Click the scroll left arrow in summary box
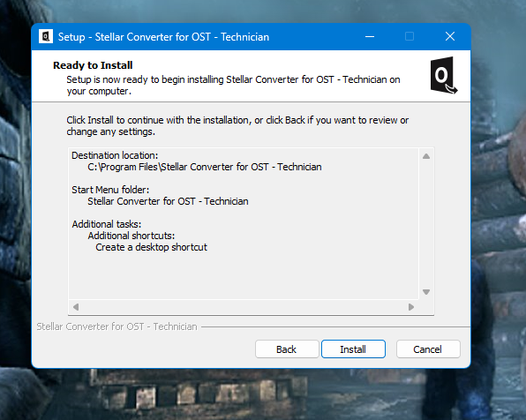This screenshot has width=526, height=420. [x=76, y=307]
